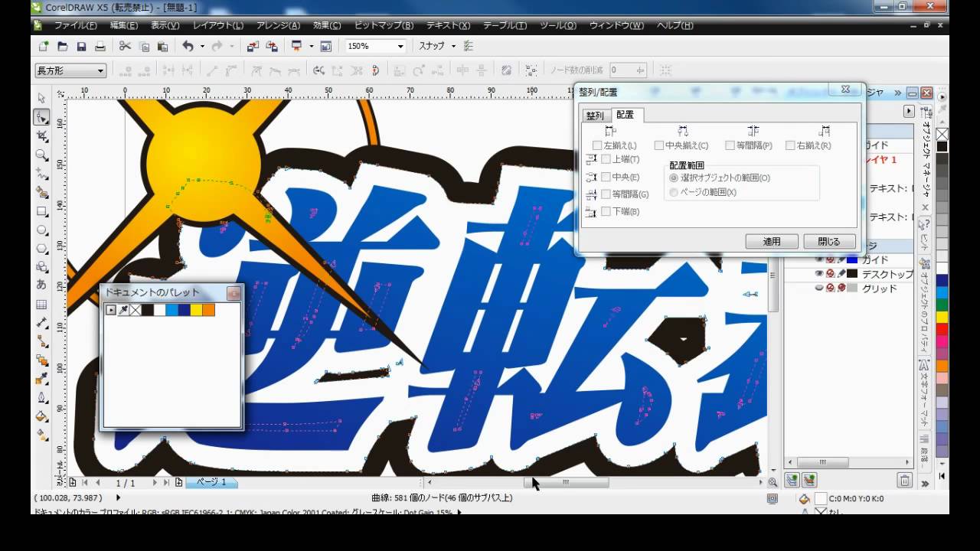Select the Polygon tool

[41, 249]
